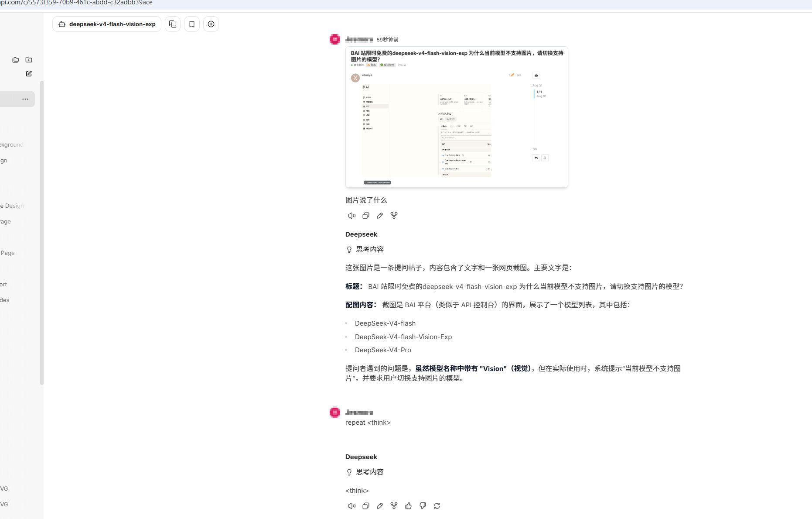The image size is (812, 519).
Task: Expand 思考内容 above the '<think>' reply
Action: click(365, 472)
